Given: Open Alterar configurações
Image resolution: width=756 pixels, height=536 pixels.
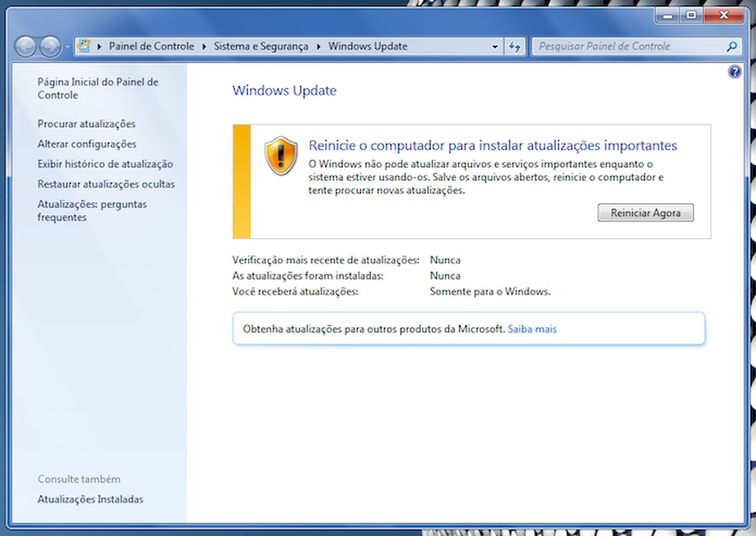Looking at the screenshot, I should click(87, 144).
